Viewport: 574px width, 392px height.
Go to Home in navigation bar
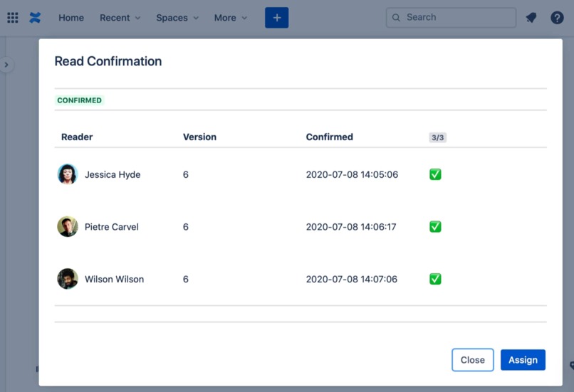(x=71, y=18)
